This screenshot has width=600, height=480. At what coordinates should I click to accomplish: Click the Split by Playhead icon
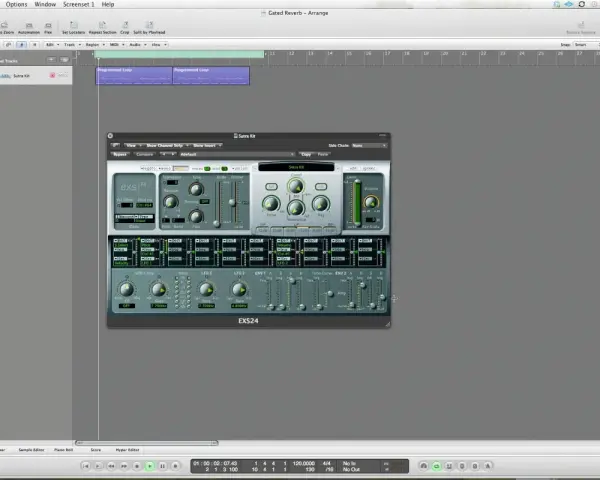pyautogui.click(x=149, y=26)
